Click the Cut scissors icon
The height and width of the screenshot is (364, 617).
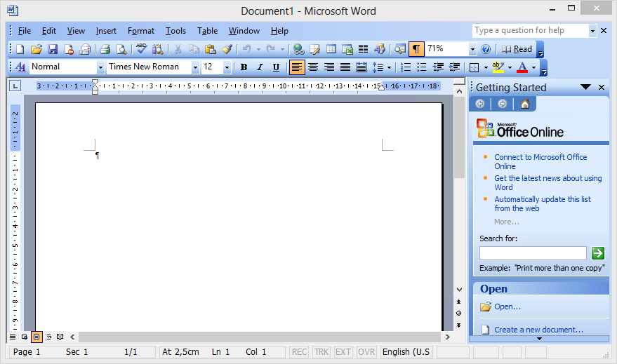178,49
